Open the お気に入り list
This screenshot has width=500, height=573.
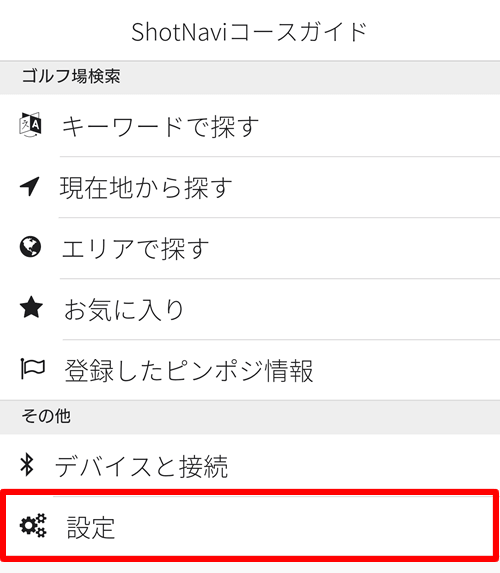(x=250, y=309)
